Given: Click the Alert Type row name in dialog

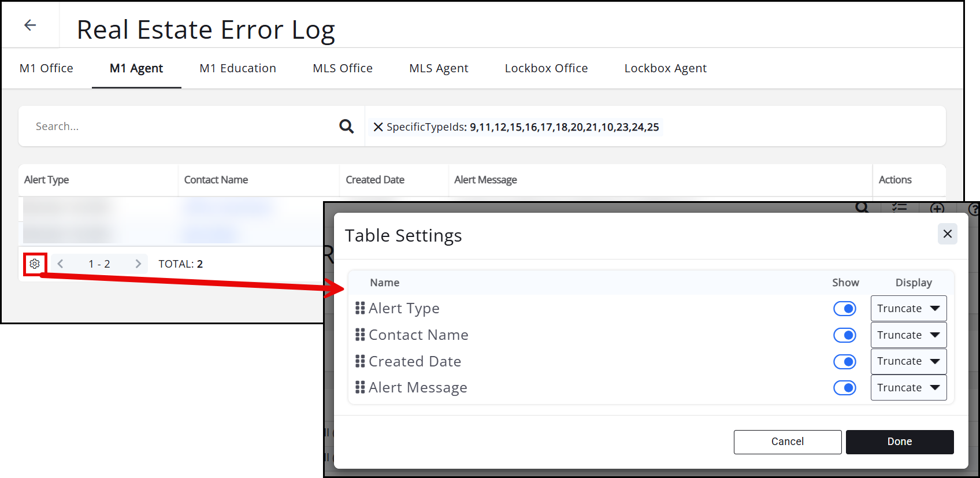Looking at the screenshot, I should (404, 309).
